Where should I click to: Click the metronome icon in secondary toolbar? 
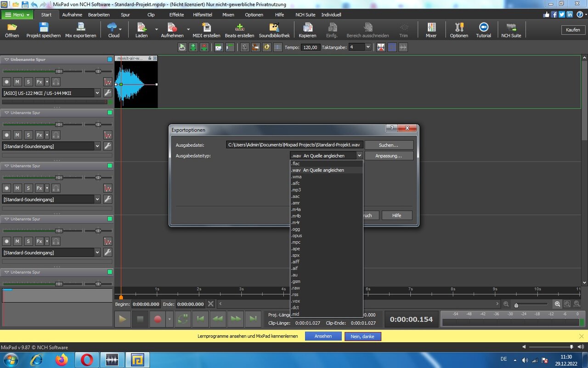coord(245,47)
